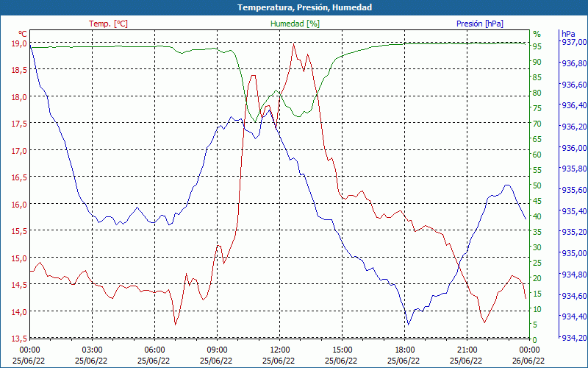
Task: Click humidity axis value "95"
Action: coord(537,46)
